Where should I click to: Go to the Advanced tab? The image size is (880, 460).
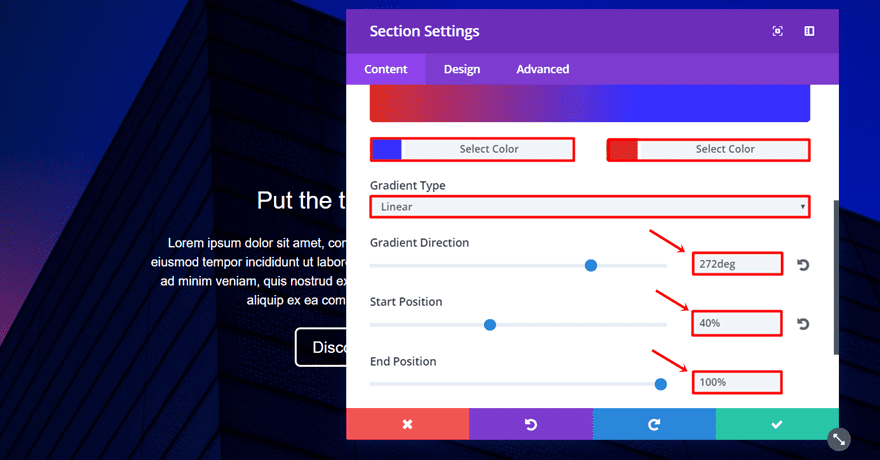coord(543,69)
